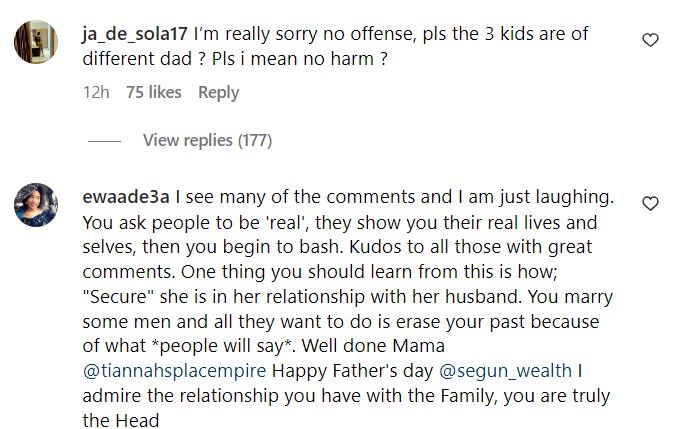Reply to ja_de_sola17's comment
Viewport: 677px width, 429px height.
[x=218, y=92]
